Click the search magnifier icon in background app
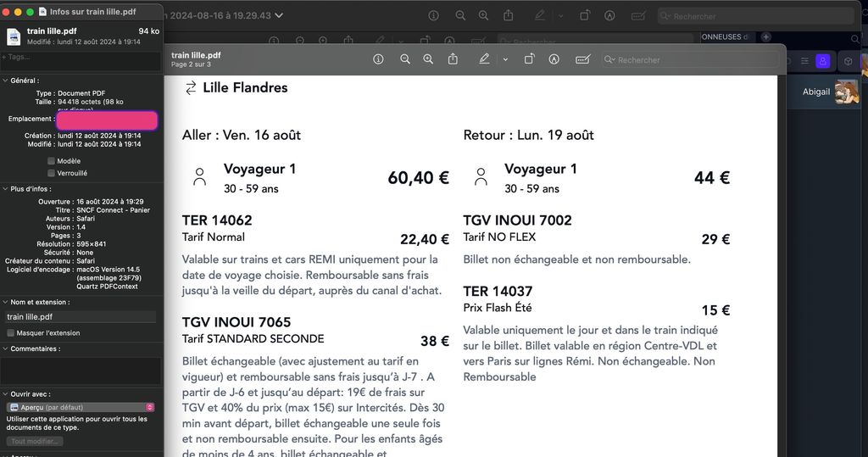 (855, 39)
